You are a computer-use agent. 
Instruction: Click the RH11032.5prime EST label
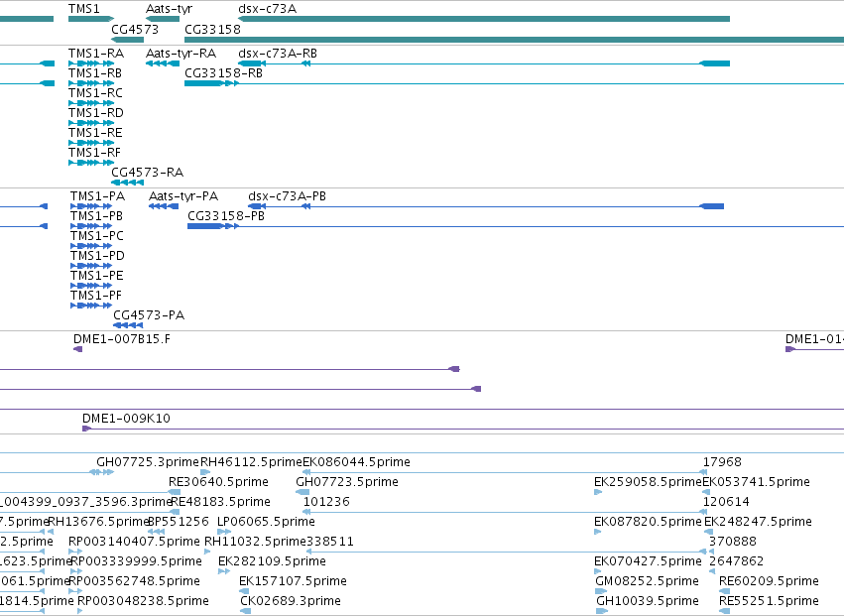pos(255,543)
